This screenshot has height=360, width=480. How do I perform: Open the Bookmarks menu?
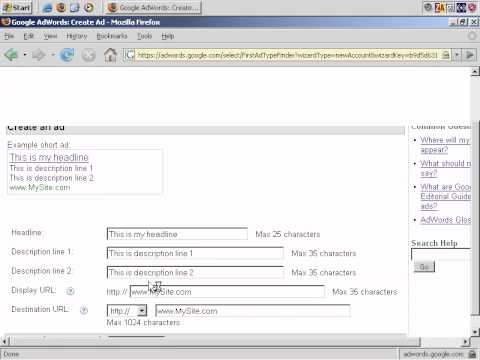pos(112,36)
